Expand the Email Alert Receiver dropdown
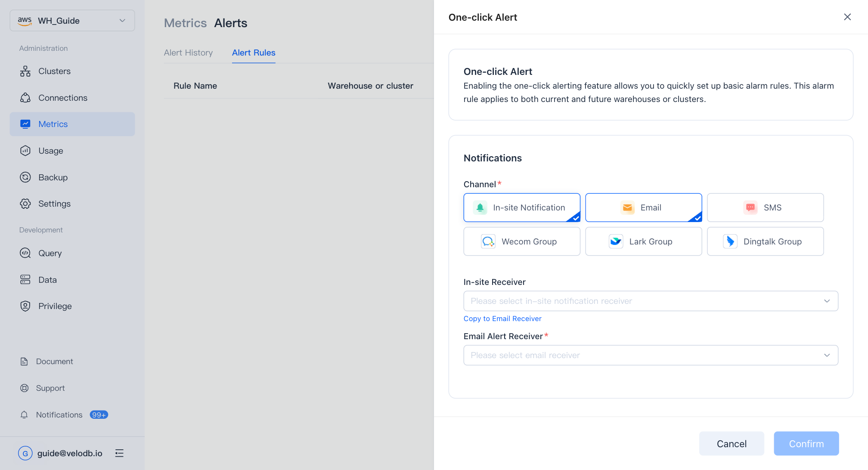Image resolution: width=868 pixels, height=470 pixels. (650, 355)
